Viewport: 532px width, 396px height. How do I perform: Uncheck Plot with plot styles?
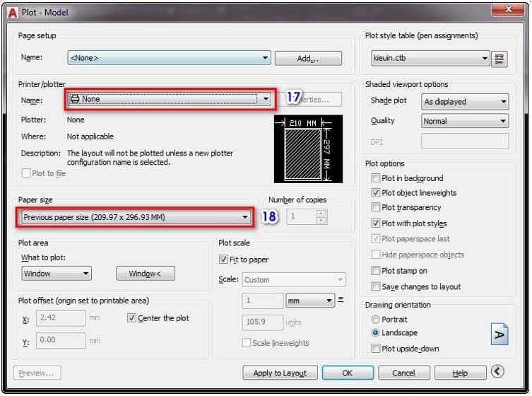[375, 223]
